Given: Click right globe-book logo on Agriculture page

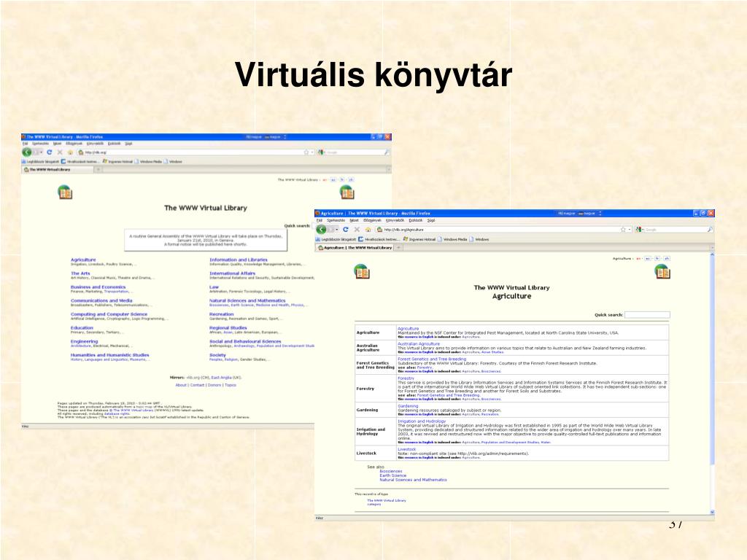Looking at the screenshot, I should tap(662, 272).
